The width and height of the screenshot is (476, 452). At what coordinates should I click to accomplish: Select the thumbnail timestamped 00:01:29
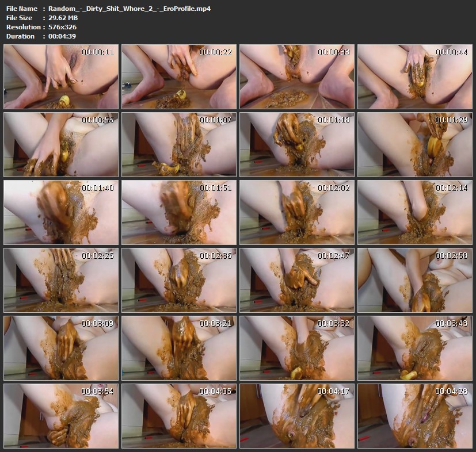point(414,144)
